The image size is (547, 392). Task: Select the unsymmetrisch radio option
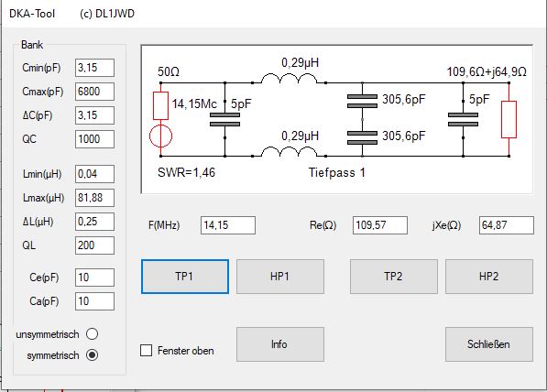pos(93,333)
